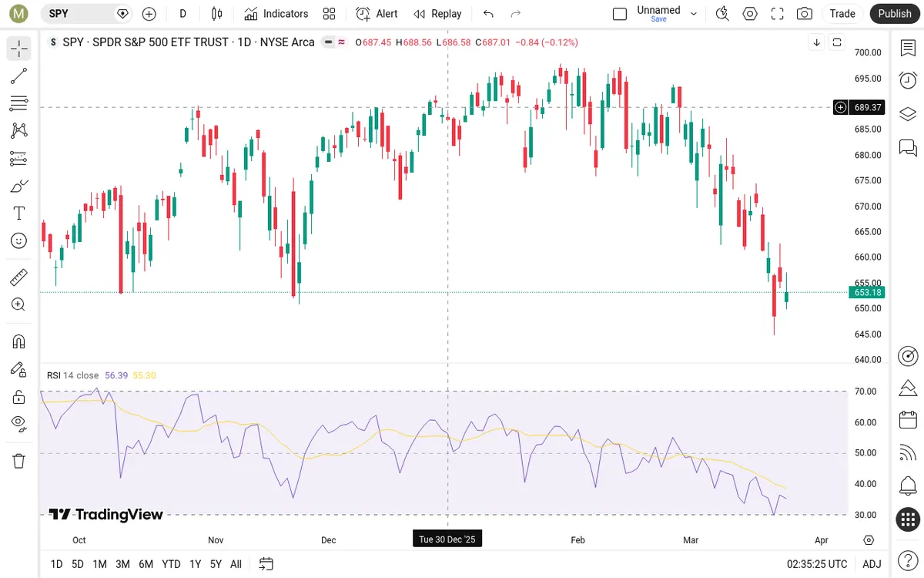Image resolution: width=924 pixels, height=578 pixels.
Task: Redo the last chart action
Action: coord(516,13)
